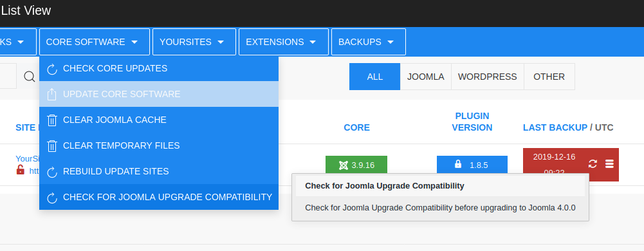Filter sites by ALL
This screenshot has height=251, width=644.
(374, 77)
